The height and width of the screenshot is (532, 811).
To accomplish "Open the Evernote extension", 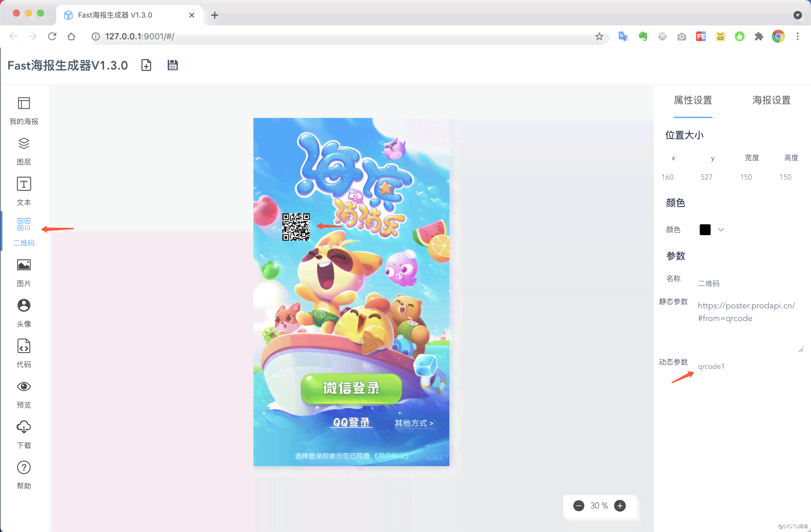I will click(643, 36).
